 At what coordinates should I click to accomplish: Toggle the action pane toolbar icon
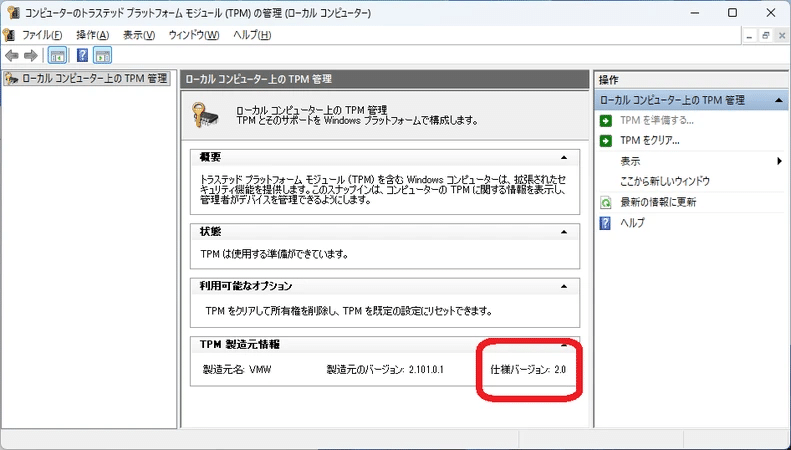102,55
